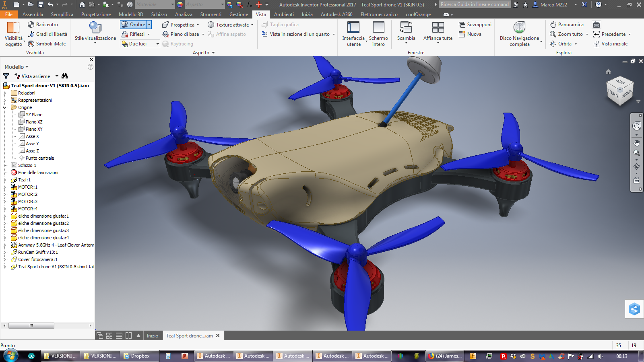Activate the Panoramica pan tool
This screenshot has height=362, width=644.
(x=567, y=25)
